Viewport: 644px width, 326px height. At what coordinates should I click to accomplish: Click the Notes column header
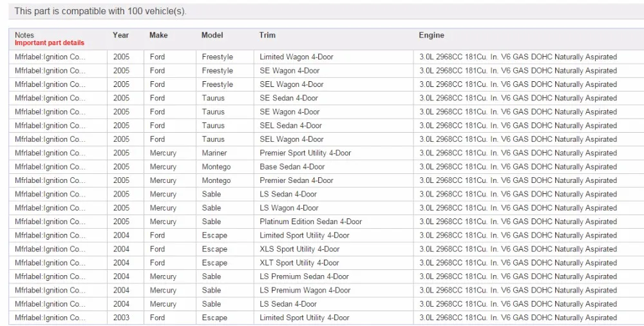(24, 35)
